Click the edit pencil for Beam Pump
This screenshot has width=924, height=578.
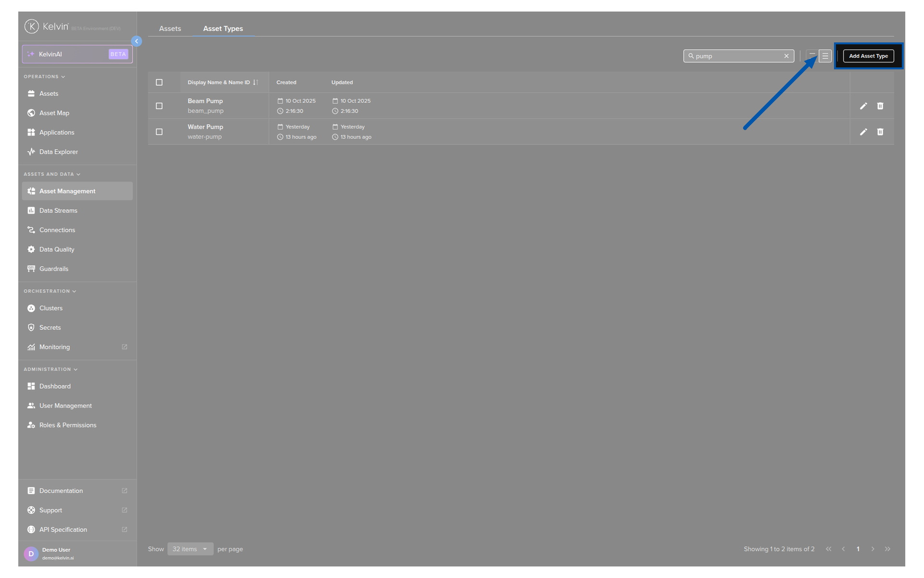(863, 106)
